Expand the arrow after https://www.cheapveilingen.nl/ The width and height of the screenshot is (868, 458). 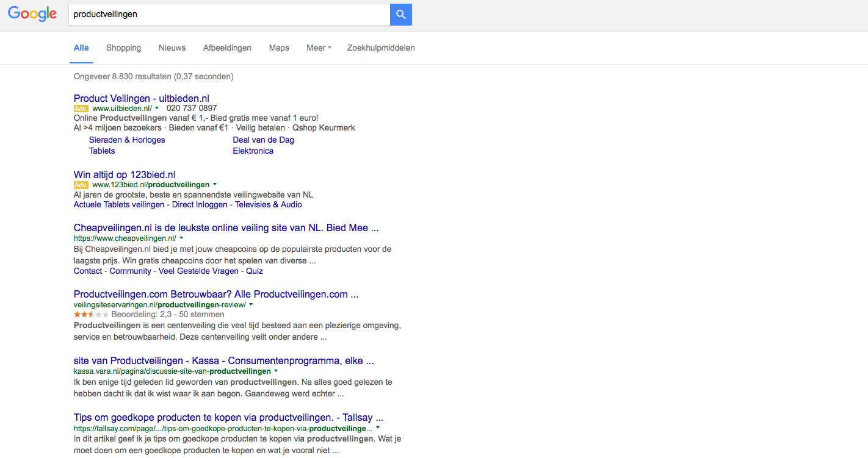click(181, 238)
